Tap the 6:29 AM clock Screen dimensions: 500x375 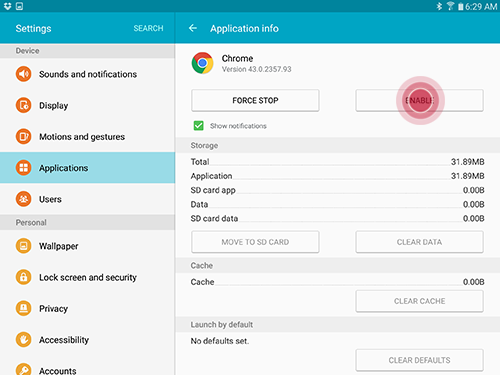tap(481, 6)
